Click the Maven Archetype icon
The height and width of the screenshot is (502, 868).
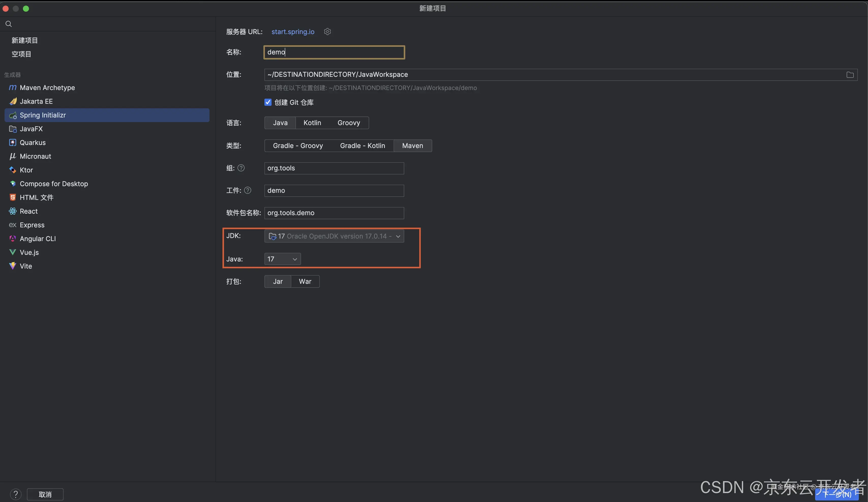[x=13, y=87]
